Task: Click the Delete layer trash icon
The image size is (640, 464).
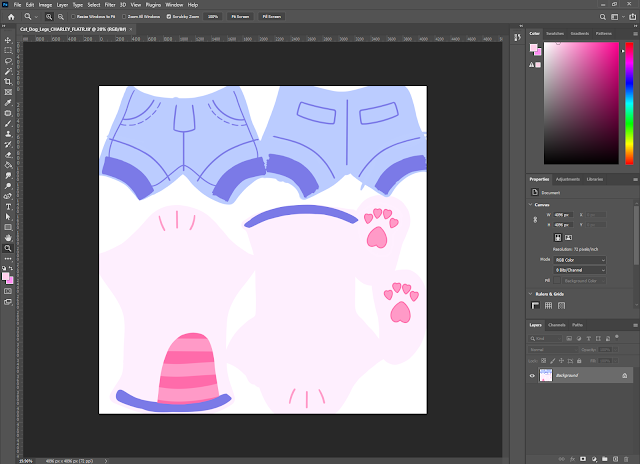Action: pos(626,459)
